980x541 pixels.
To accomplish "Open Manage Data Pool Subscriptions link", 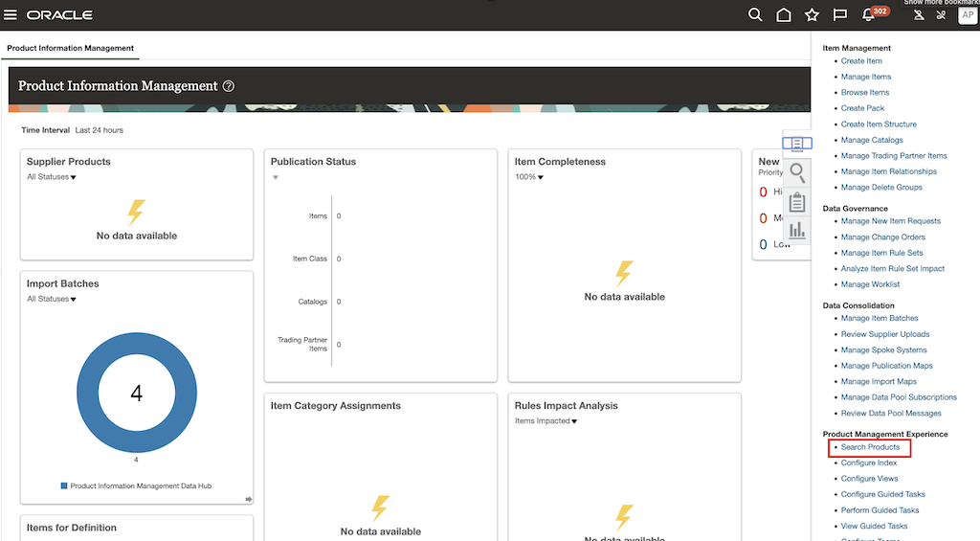I will pyautogui.click(x=898, y=396).
